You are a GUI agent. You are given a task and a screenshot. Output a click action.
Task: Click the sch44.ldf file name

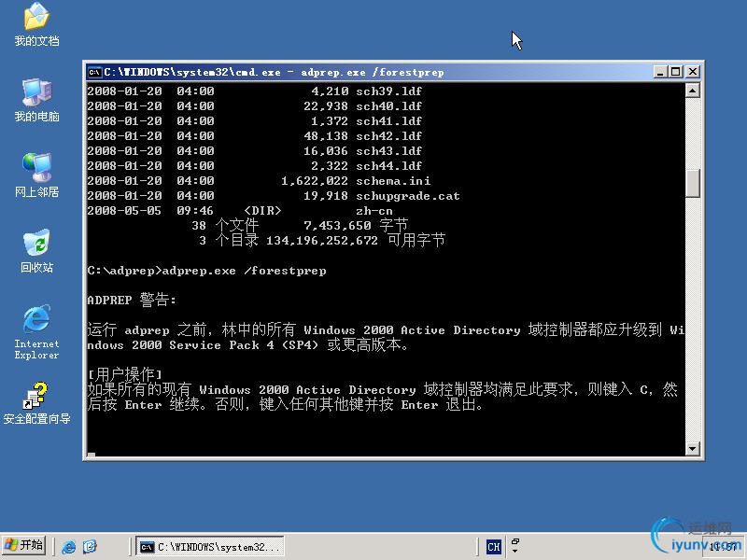tap(388, 166)
